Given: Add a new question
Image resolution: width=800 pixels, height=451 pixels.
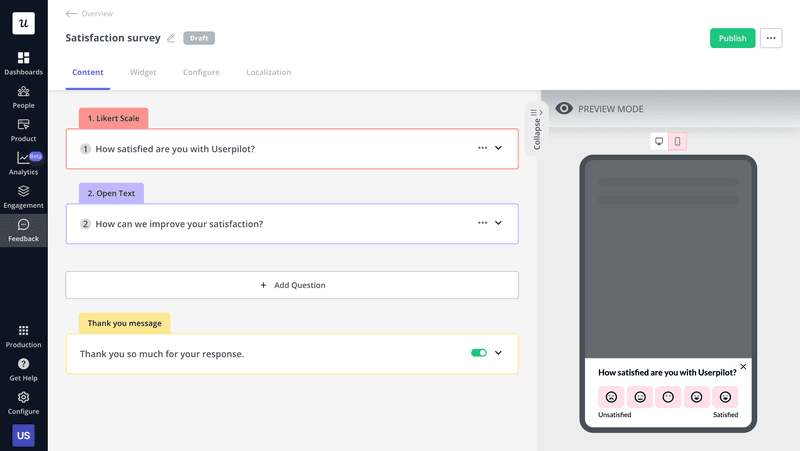Looking at the screenshot, I should point(292,285).
